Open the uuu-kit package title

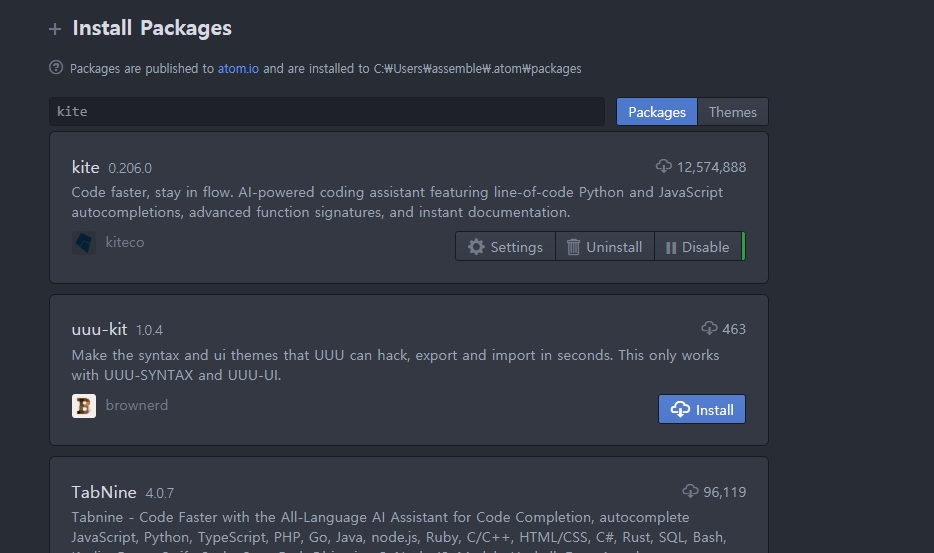[x=100, y=329]
